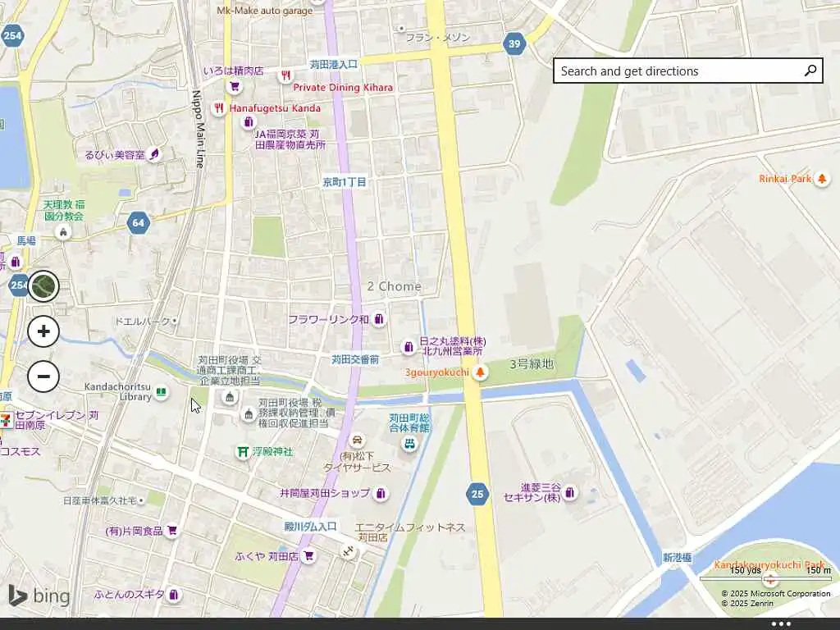Click the 殿川ダム入口 intersection label
Viewport: 840px width, 630px height.
311,527
